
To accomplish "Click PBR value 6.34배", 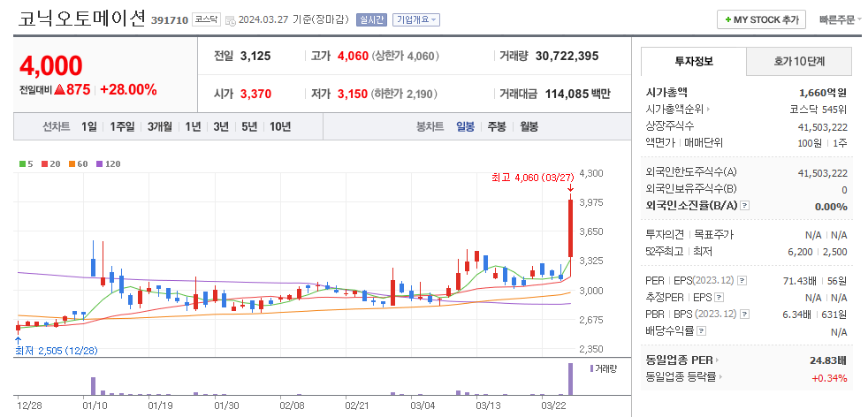I will click(796, 315).
